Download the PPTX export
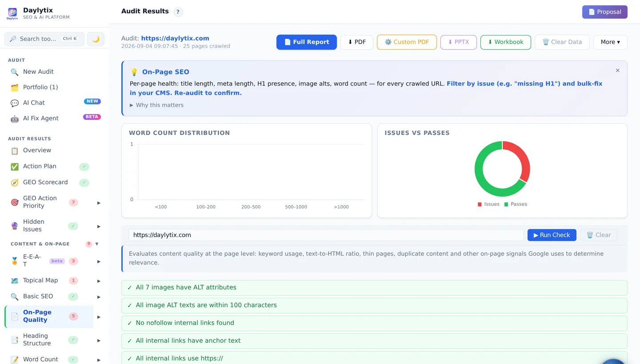The height and width of the screenshot is (364, 640). click(x=459, y=42)
